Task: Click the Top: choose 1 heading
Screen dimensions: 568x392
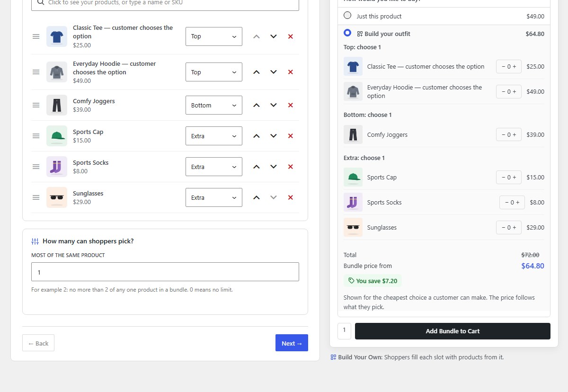Action: click(362, 47)
